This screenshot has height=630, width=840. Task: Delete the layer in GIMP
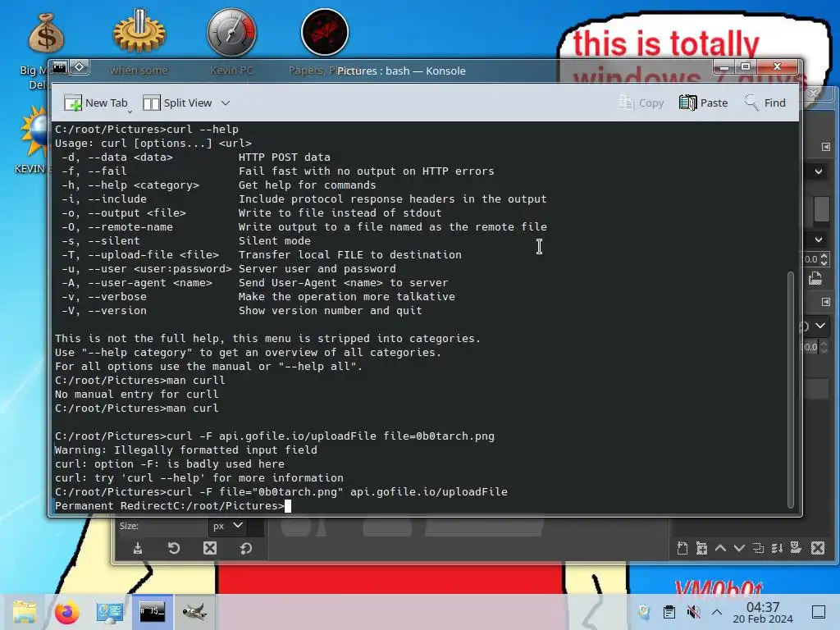818,548
